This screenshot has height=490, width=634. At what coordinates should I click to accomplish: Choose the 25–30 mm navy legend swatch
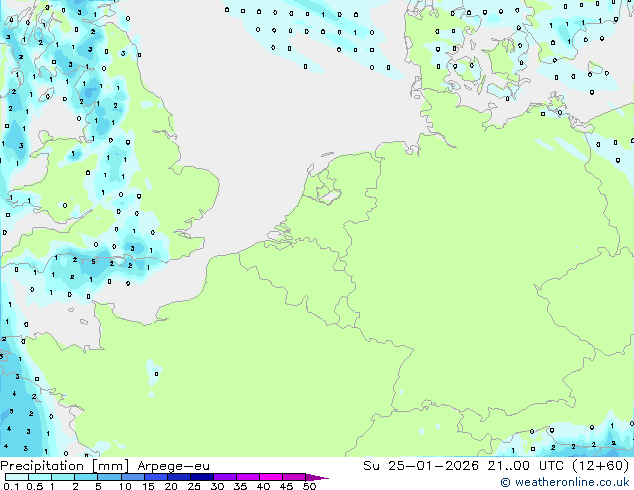[202, 477]
